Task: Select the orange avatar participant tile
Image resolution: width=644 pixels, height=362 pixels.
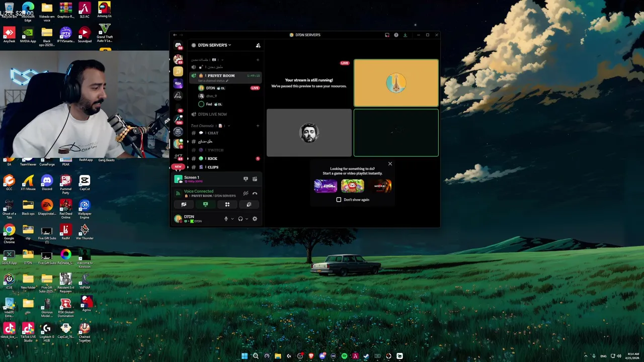Action: pos(396,83)
